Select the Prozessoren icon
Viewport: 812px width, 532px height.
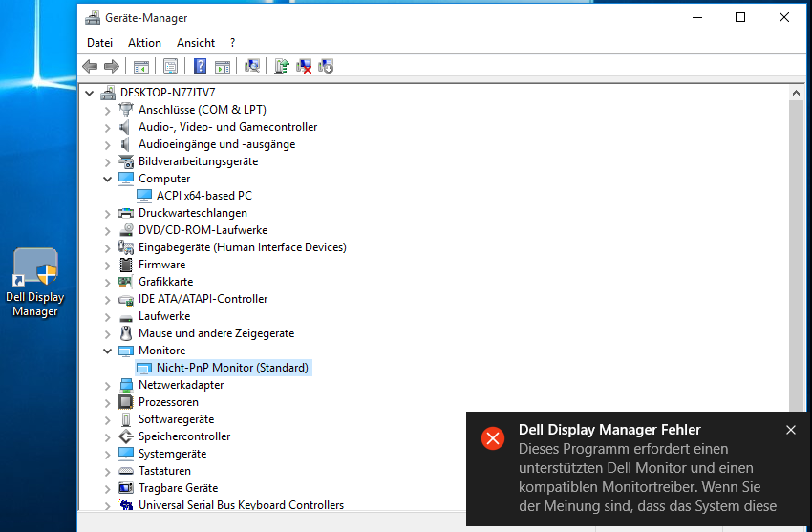(126, 402)
